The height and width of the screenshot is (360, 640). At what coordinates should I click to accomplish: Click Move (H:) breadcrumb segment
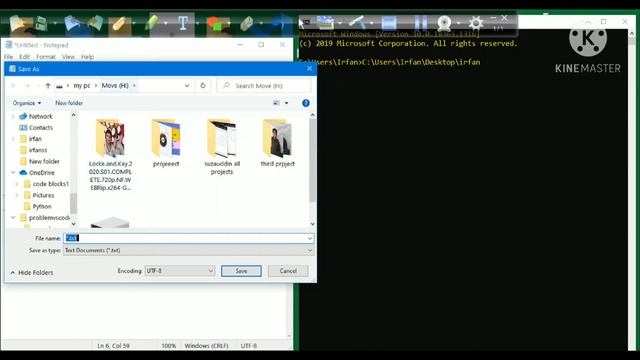[x=115, y=86]
